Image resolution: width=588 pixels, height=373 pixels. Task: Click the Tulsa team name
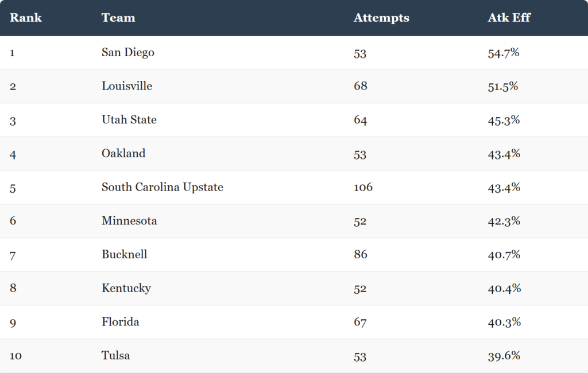click(x=116, y=356)
